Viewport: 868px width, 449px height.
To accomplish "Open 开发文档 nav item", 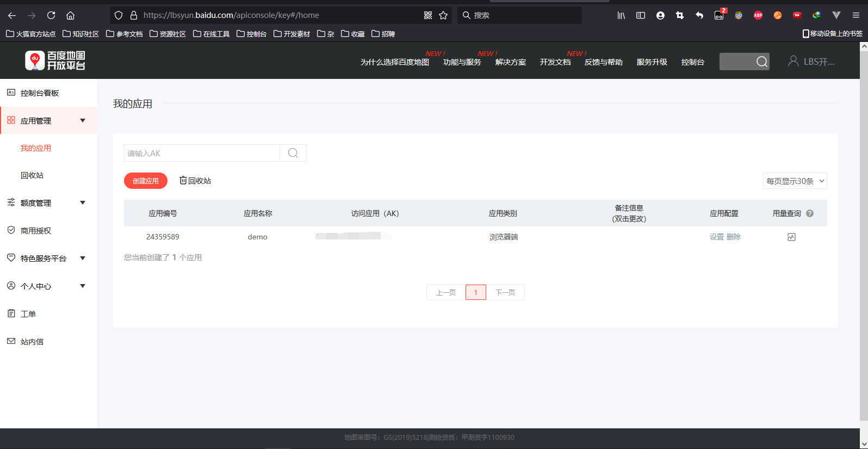I will click(x=555, y=62).
